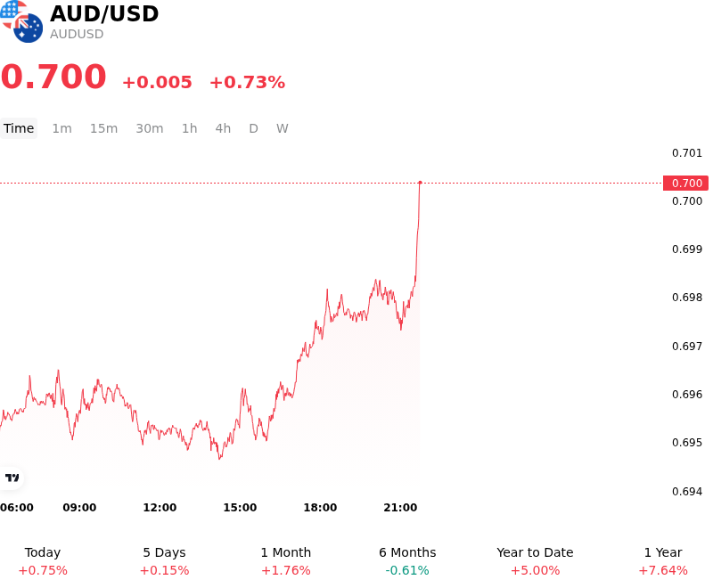Viewport: 713px width, 588px height.
Task: Click the AUD/USD currency flag icon
Action: coord(21,21)
